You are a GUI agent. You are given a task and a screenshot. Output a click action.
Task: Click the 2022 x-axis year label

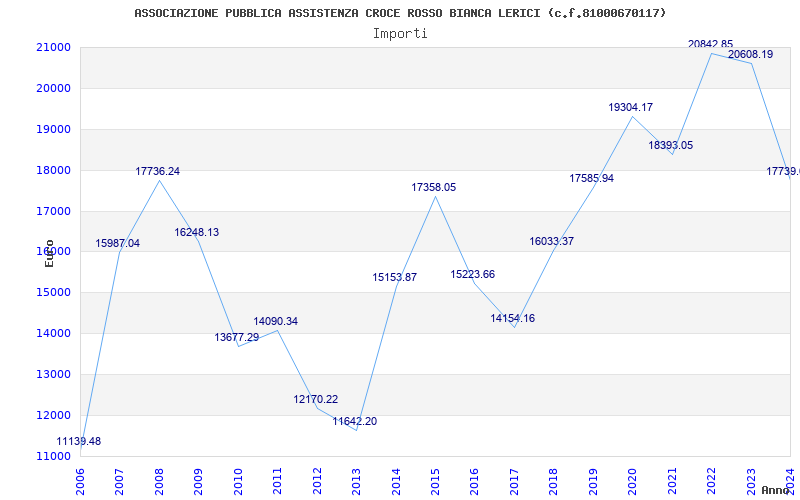711,481
